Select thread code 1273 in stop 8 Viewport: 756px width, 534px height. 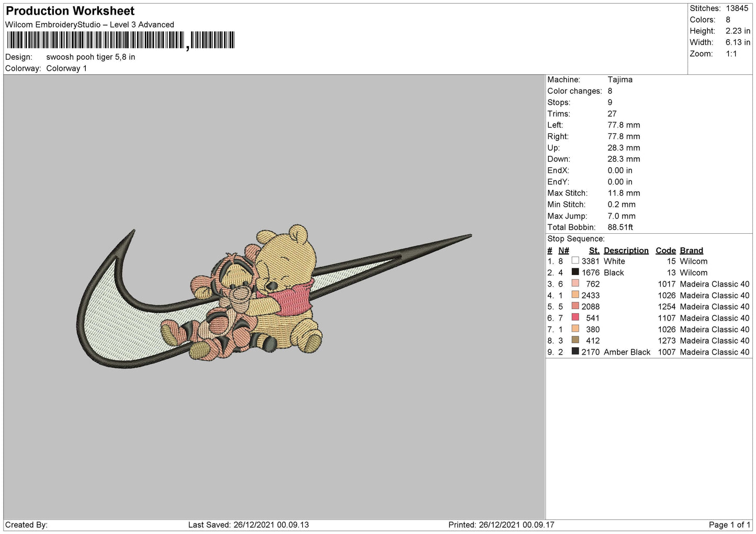[x=667, y=340]
